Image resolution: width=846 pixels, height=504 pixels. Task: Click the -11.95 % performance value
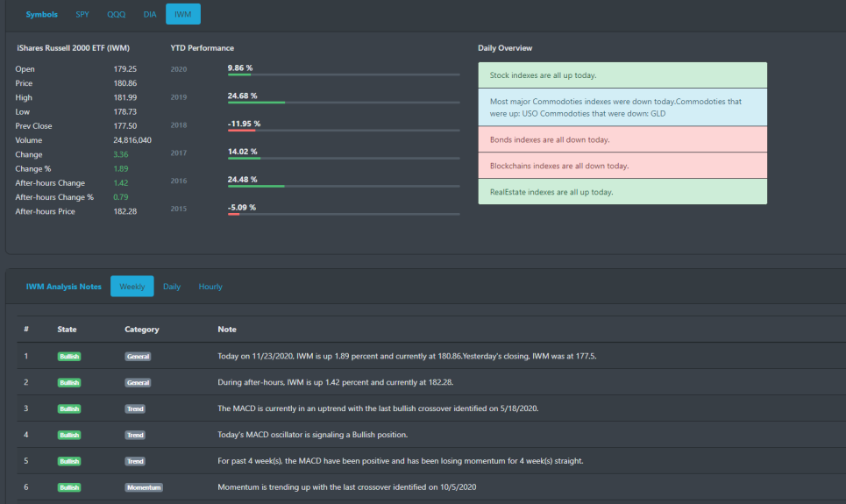[244, 124]
